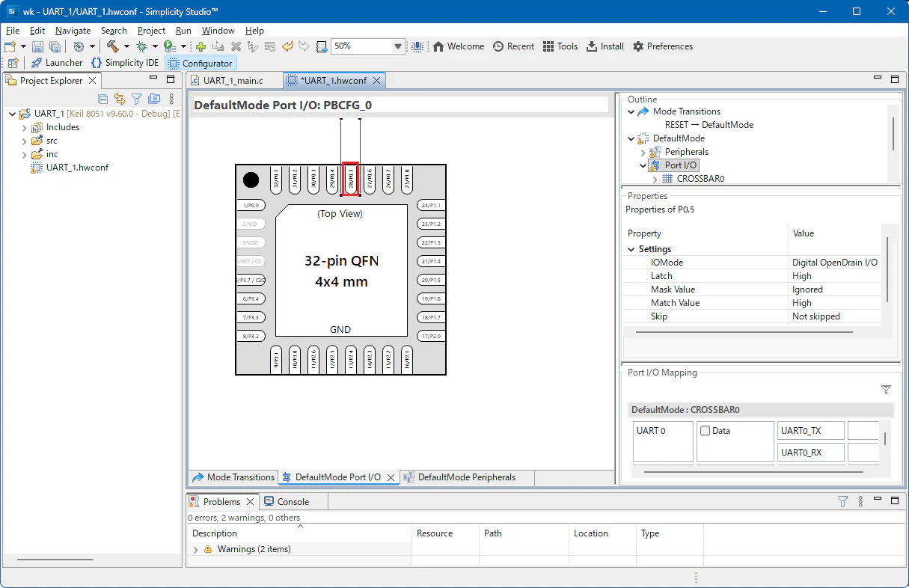Open the File menu

(x=12, y=31)
